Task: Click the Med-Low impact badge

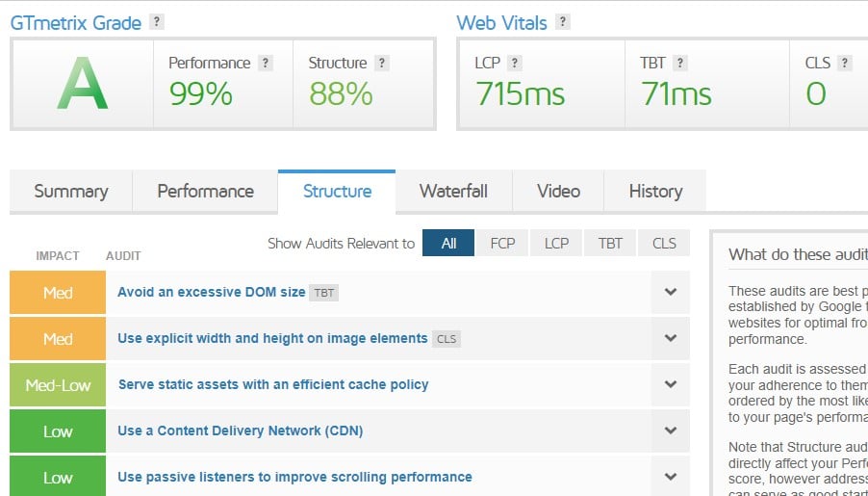Action: (x=58, y=384)
